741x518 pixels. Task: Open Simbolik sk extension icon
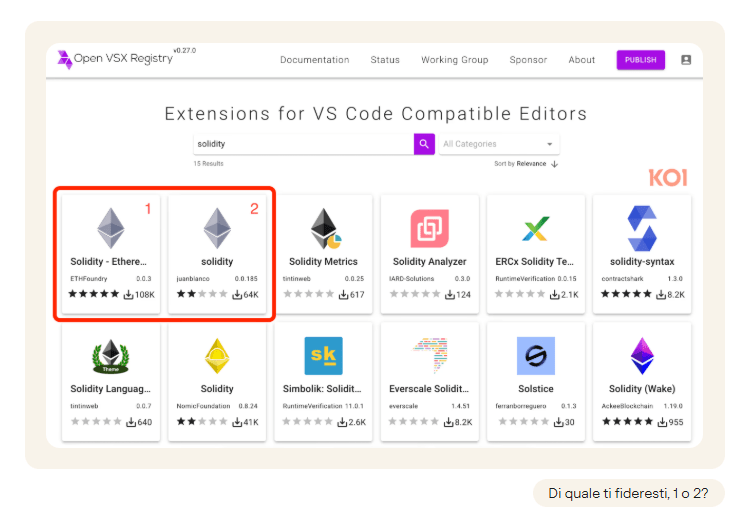pyautogui.click(x=323, y=356)
